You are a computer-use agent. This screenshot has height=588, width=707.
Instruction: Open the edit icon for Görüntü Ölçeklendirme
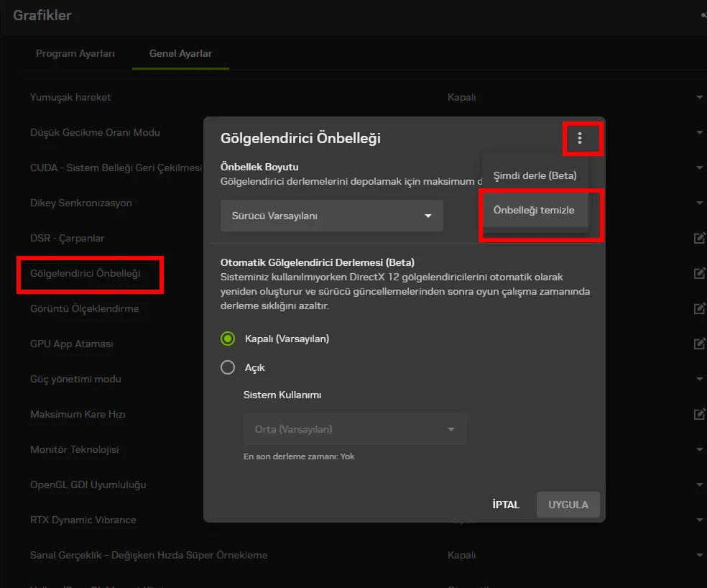coord(699,308)
